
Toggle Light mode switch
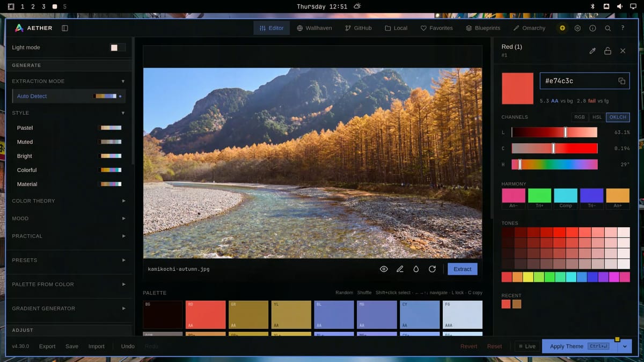(x=118, y=48)
